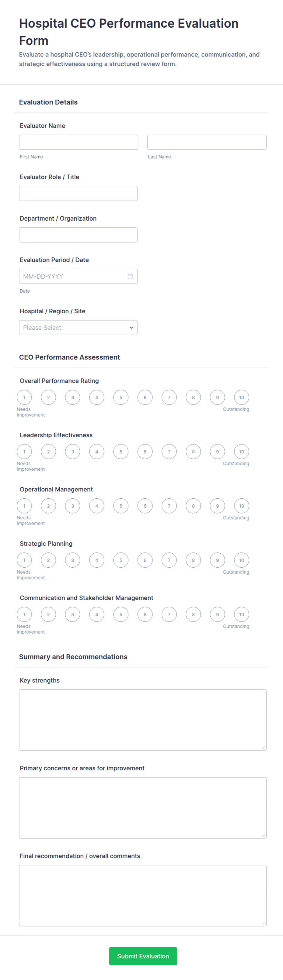283x980 pixels.
Task: Open the calendar picker icon in date field
Action: coord(130,276)
